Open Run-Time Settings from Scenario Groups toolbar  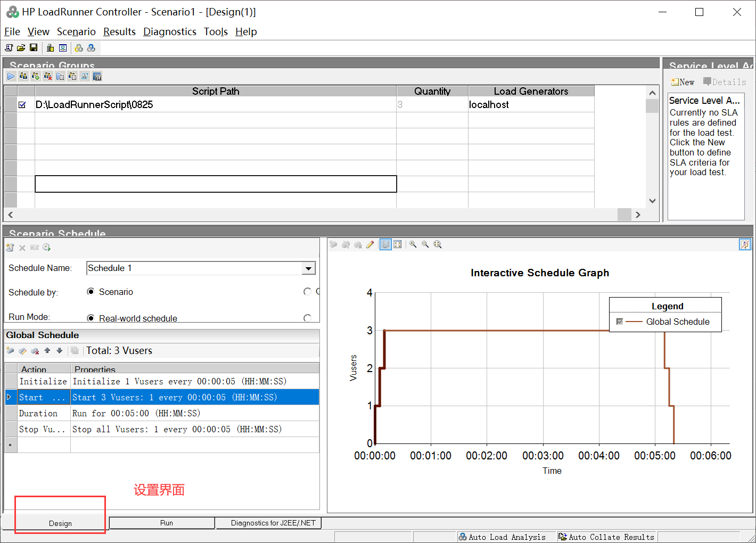tap(60, 76)
